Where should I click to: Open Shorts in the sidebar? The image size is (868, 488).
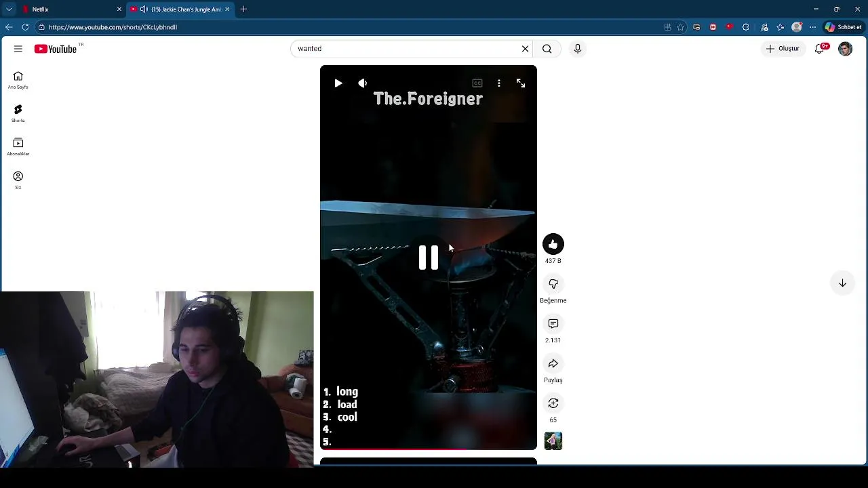tap(18, 113)
